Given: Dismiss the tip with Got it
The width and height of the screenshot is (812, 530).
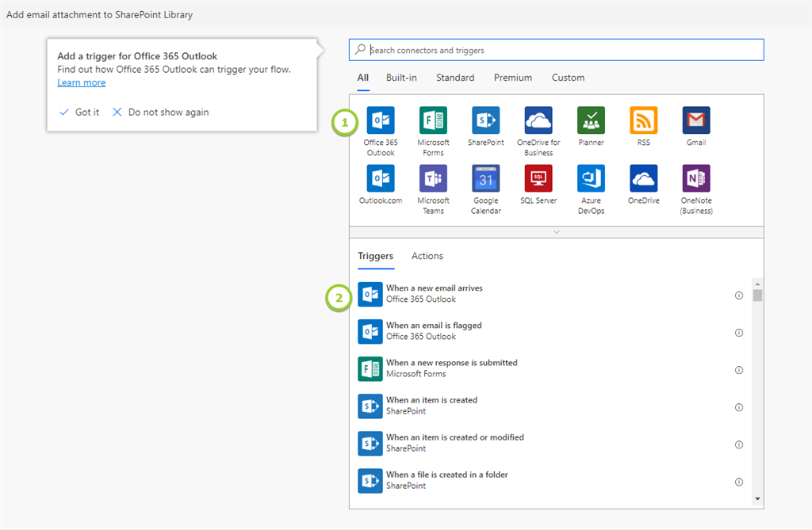Looking at the screenshot, I should coord(79,112).
